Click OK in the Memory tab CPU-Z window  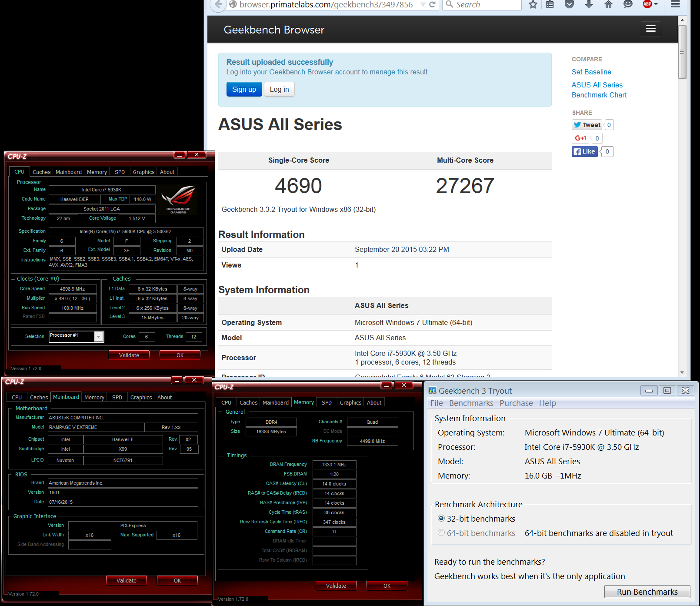387,586
